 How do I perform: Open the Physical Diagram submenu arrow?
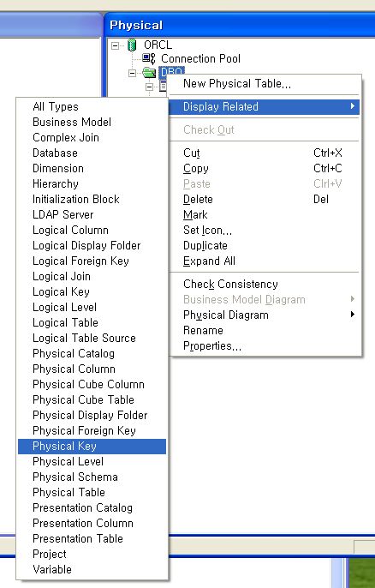(352, 315)
